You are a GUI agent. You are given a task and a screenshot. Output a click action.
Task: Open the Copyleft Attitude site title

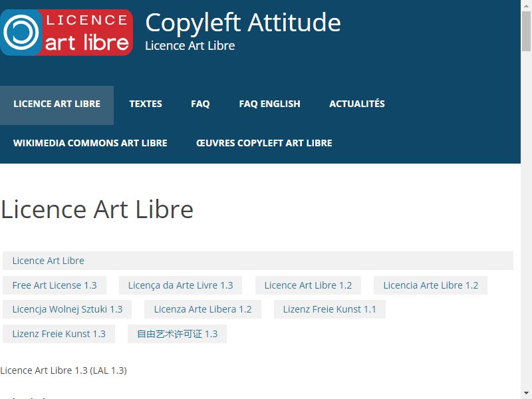pos(243,23)
